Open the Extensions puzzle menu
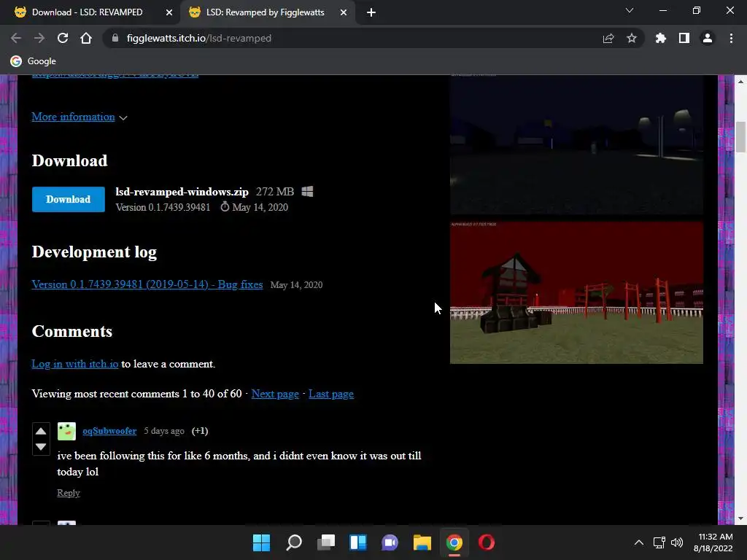 pyautogui.click(x=661, y=38)
